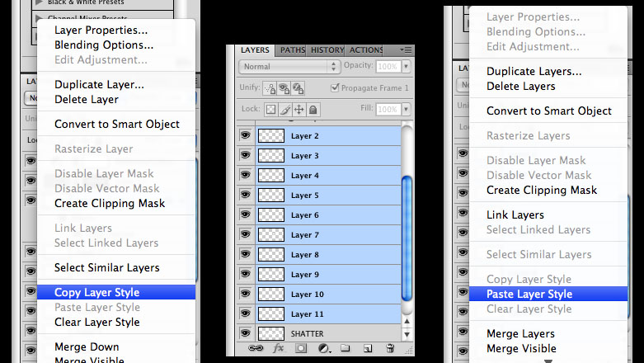Switch to the PATHS tab
Viewport: 644px width, 363px height.
coord(293,50)
